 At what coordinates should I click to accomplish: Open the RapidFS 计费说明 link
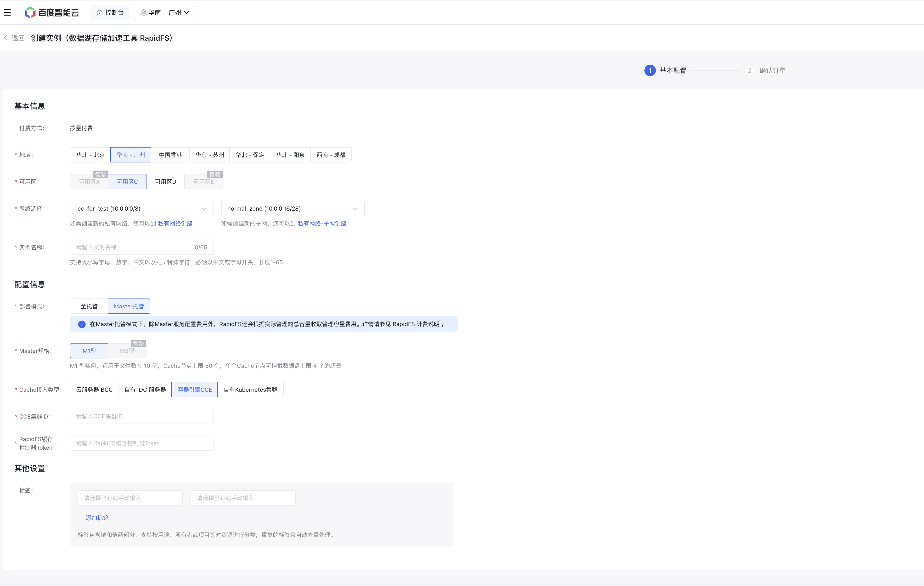pyautogui.click(x=416, y=324)
